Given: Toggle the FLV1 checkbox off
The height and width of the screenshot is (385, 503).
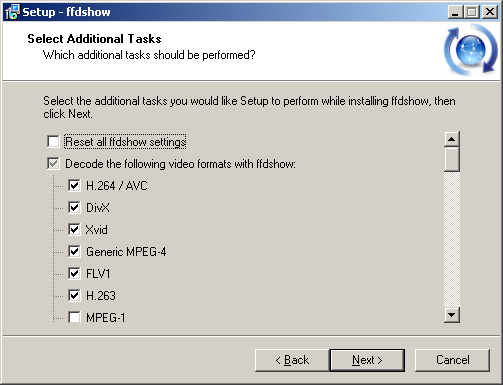Looking at the screenshot, I should coord(74,273).
